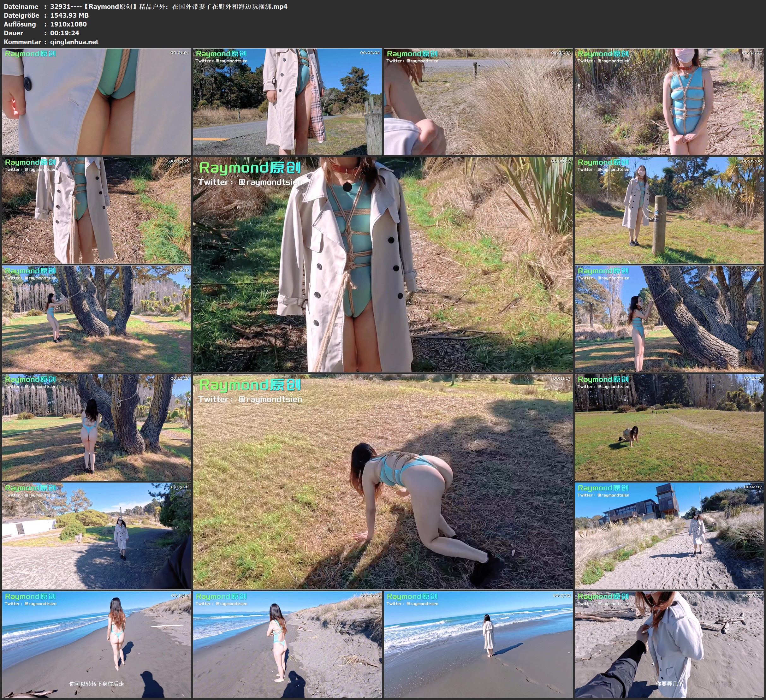The width and height of the screenshot is (766, 700).
Task: Click the building thumbnail at 00:14:17
Action: [x=669, y=536]
